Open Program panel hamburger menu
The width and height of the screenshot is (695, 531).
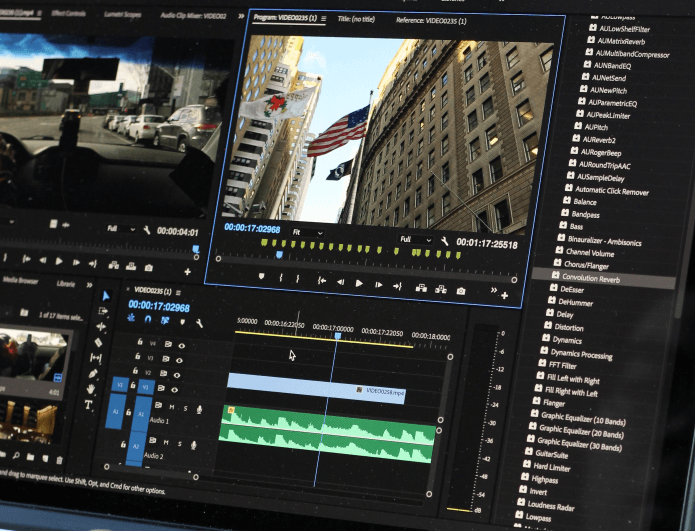click(324, 19)
